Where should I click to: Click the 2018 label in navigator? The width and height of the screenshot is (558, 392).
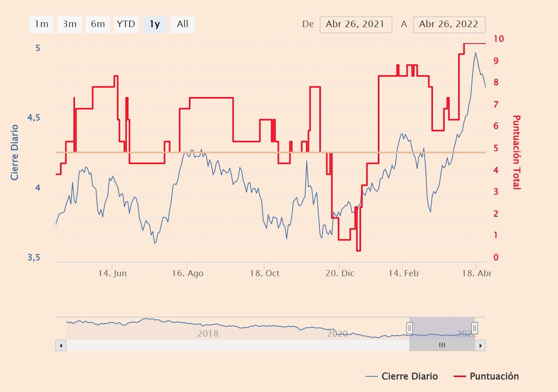pos(208,334)
